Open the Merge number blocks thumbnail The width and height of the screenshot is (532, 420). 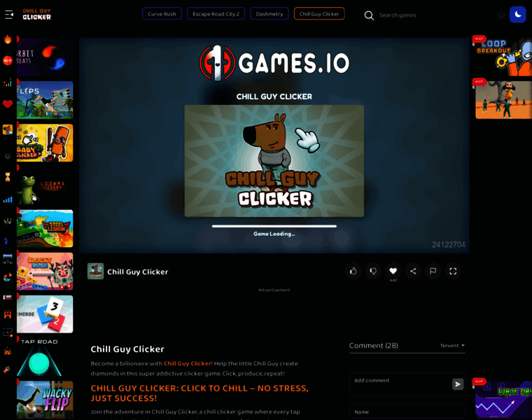click(x=45, y=314)
